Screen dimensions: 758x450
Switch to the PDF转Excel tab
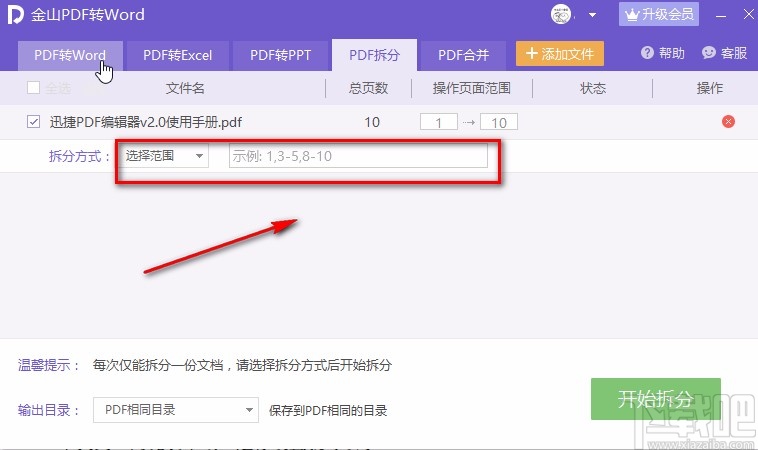coord(177,55)
